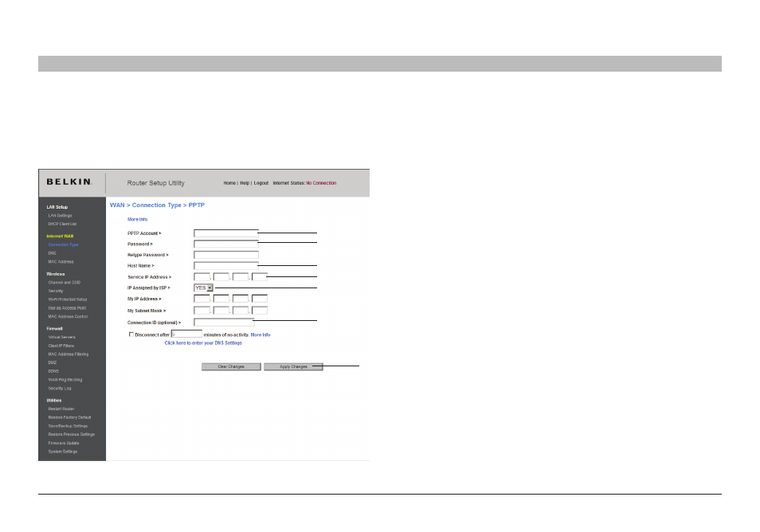Click the BELKIN logo
This screenshot has width=760, height=532.
click(x=69, y=182)
